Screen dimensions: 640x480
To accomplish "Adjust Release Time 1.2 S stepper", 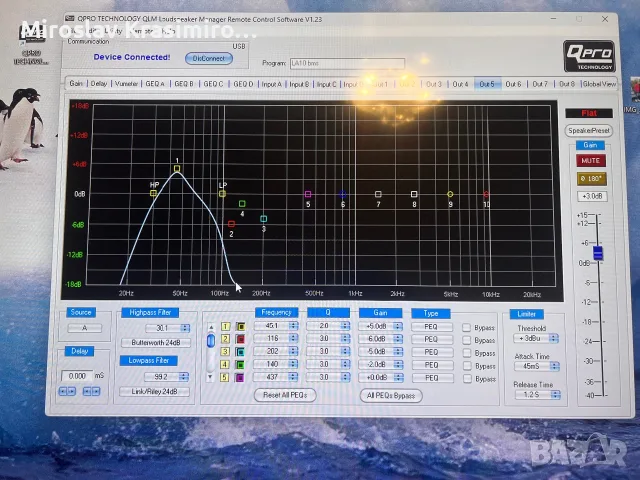I will pos(556,394).
